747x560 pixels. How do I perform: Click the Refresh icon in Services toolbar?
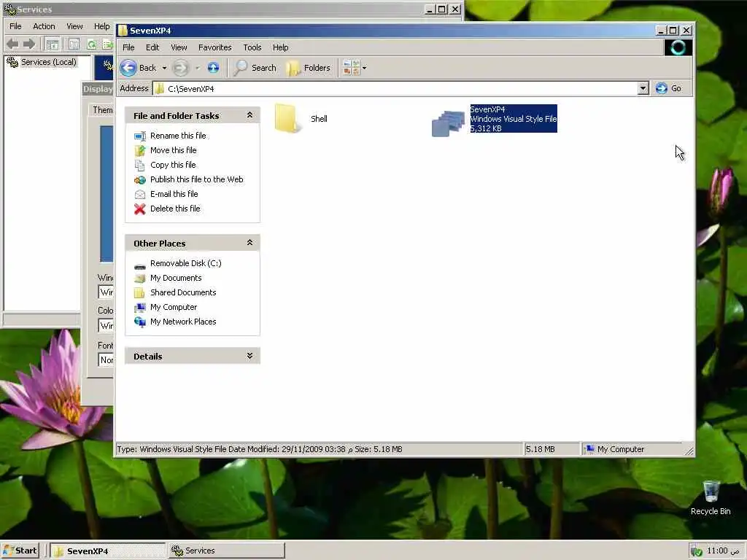(91, 44)
